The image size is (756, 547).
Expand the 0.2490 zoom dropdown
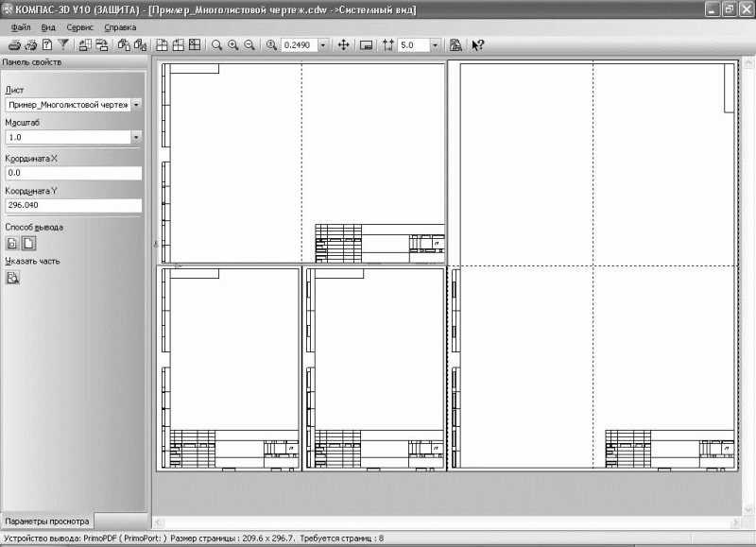323,45
